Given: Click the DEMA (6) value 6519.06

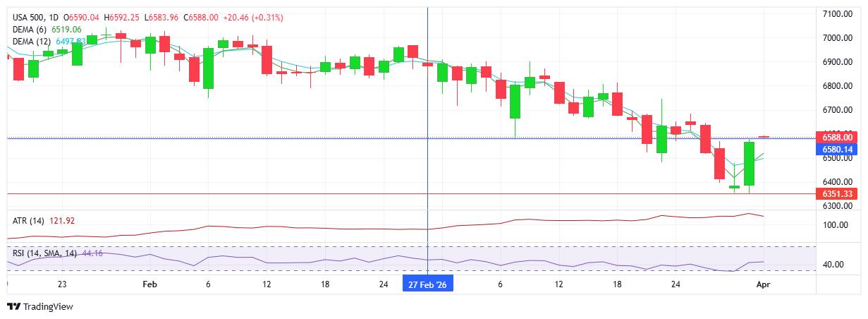Looking at the screenshot, I should click(68, 29).
